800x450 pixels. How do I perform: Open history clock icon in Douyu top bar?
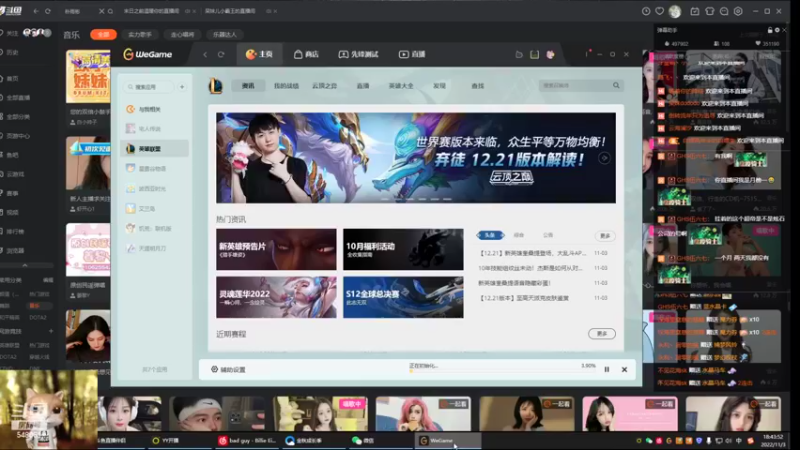click(x=646, y=11)
